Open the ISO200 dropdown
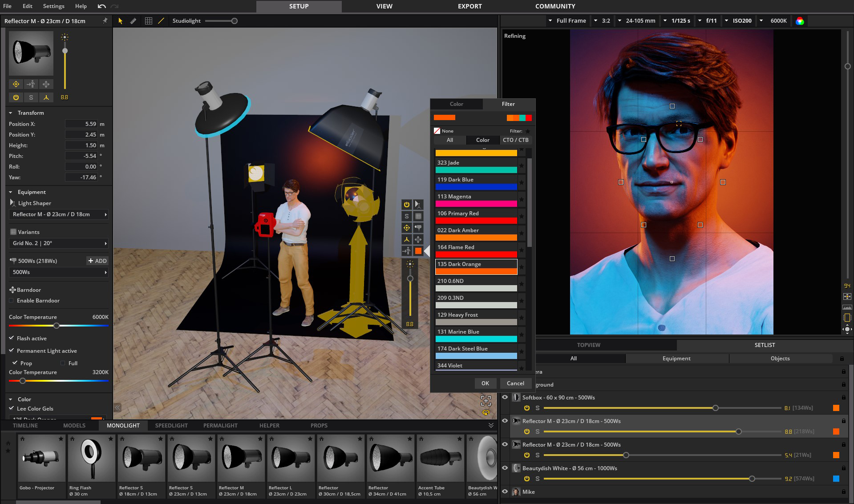Image resolution: width=854 pixels, height=504 pixels. click(x=738, y=21)
